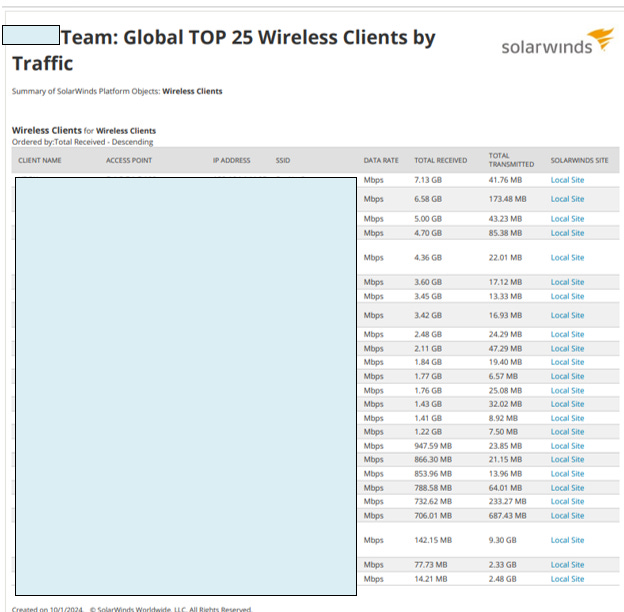The image size is (624, 612).
Task: Select the IP Address column header
Action: [231, 160]
